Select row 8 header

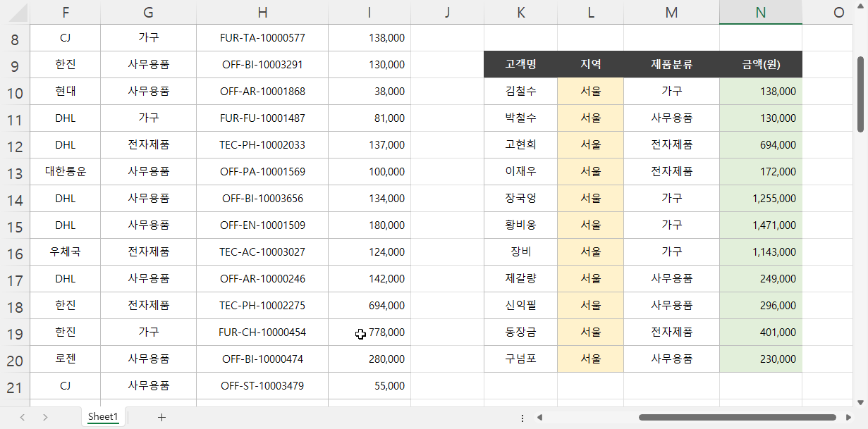click(15, 38)
